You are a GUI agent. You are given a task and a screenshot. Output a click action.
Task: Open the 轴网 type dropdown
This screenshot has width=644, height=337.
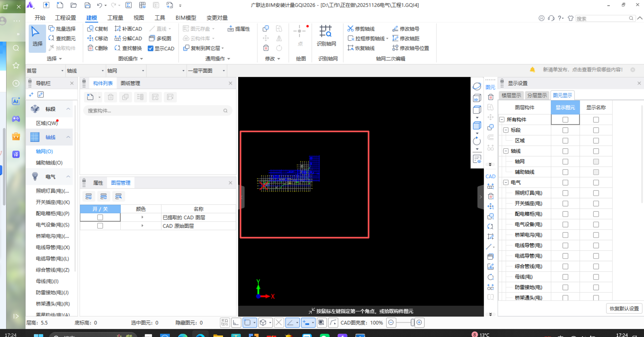tap(126, 71)
